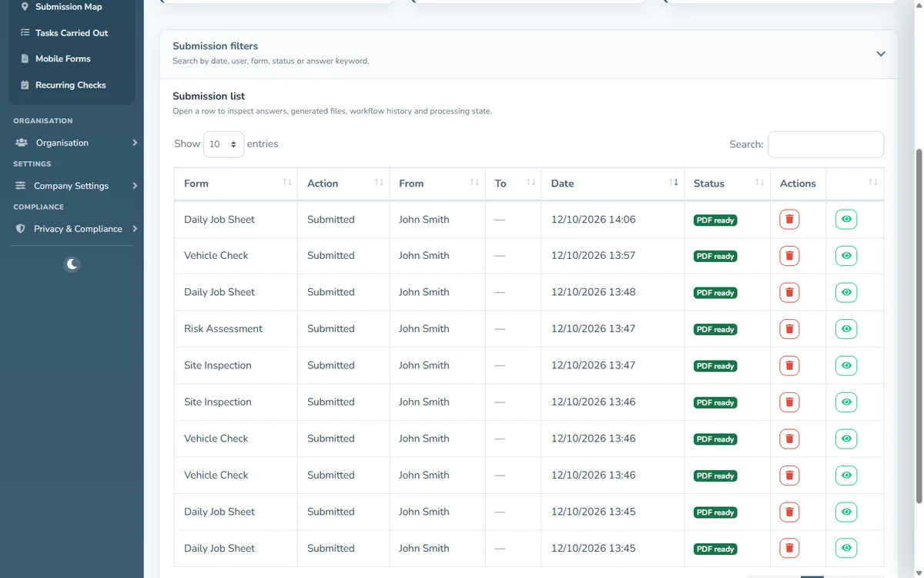Open the Company Settings menu item

click(72, 186)
